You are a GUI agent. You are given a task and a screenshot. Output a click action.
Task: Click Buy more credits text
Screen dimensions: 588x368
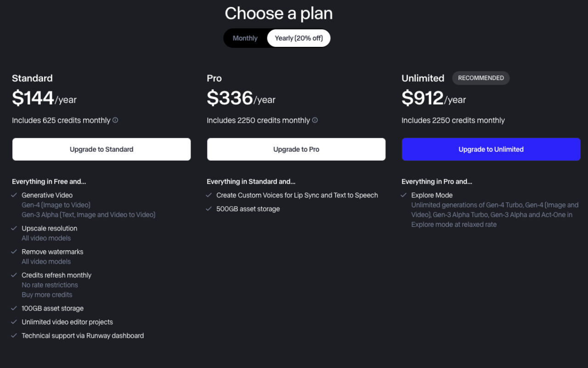click(x=47, y=294)
